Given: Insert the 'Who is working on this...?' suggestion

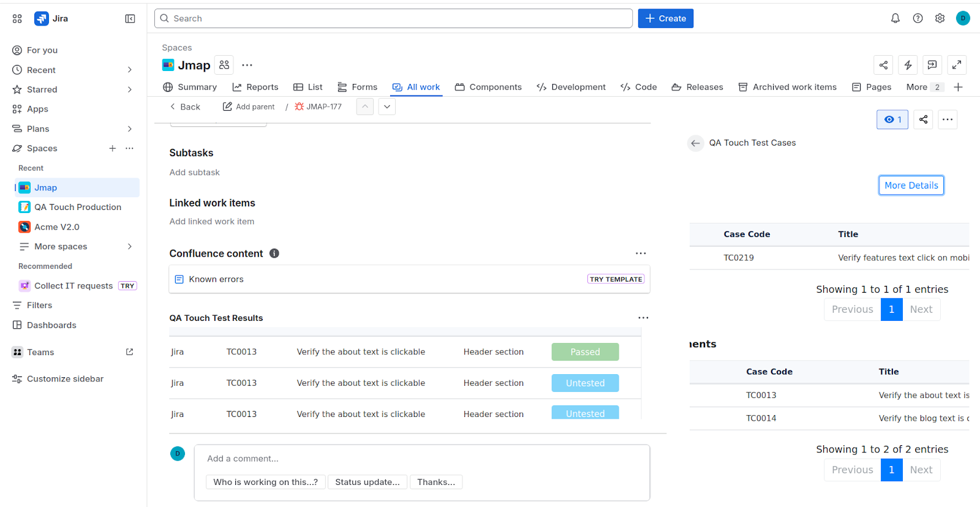Looking at the screenshot, I should click(x=266, y=483).
